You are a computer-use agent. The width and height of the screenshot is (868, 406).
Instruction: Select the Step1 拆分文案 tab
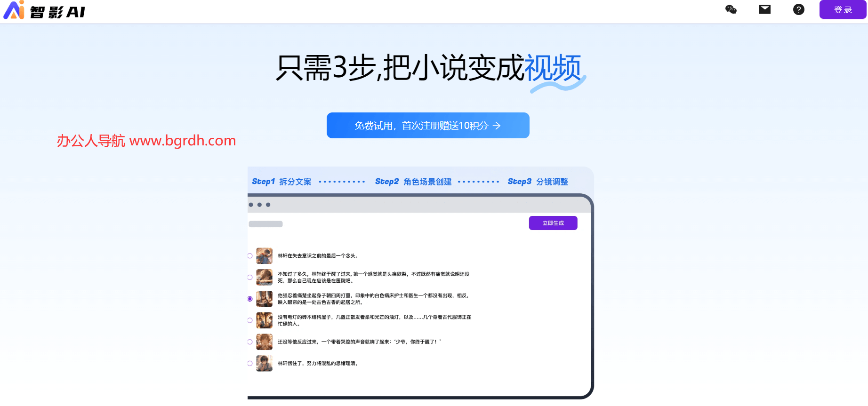coord(281,182)
